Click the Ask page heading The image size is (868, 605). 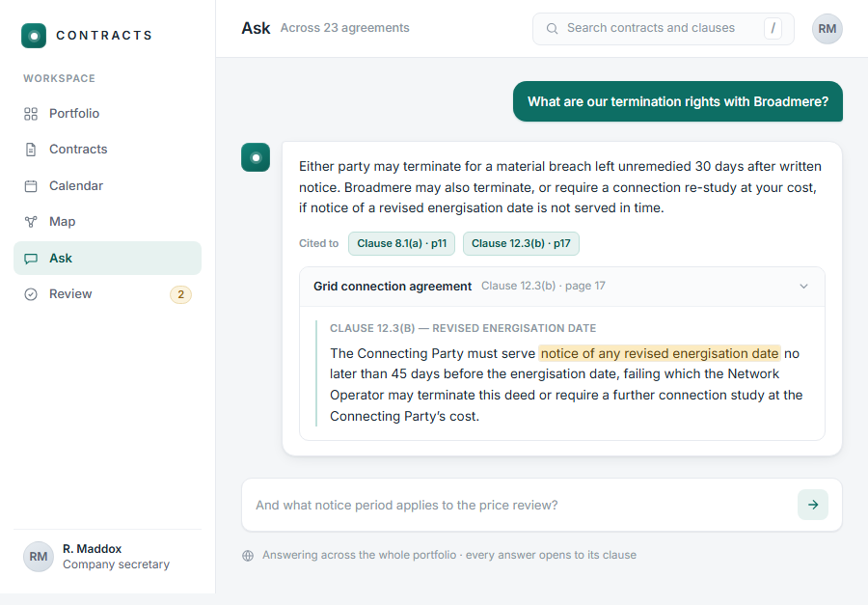point(256,28)
